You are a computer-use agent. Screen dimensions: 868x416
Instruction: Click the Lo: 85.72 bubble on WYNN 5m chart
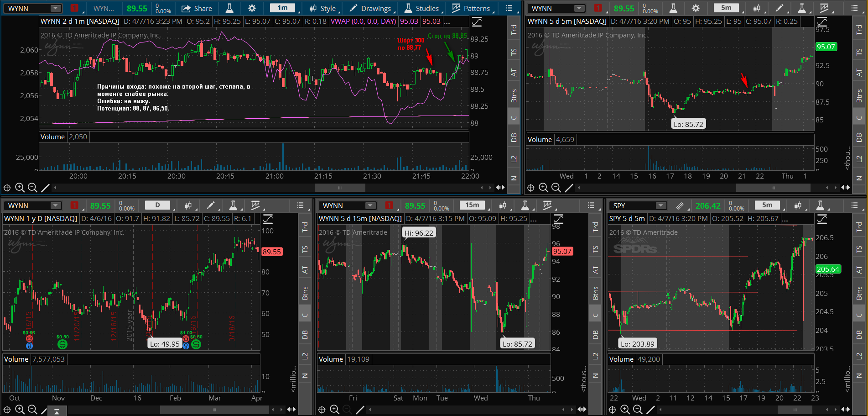pyautogui.click(x=688, y=124)
